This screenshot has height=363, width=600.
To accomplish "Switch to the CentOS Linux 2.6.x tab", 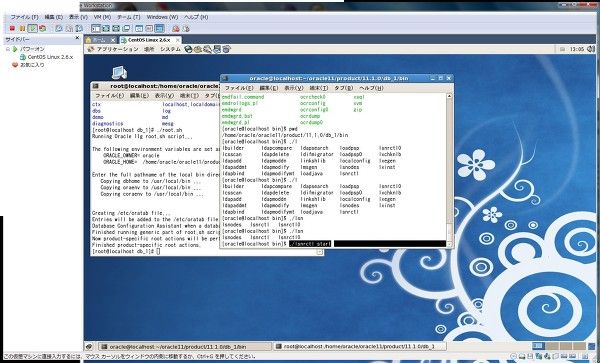I will click(149, 40).
